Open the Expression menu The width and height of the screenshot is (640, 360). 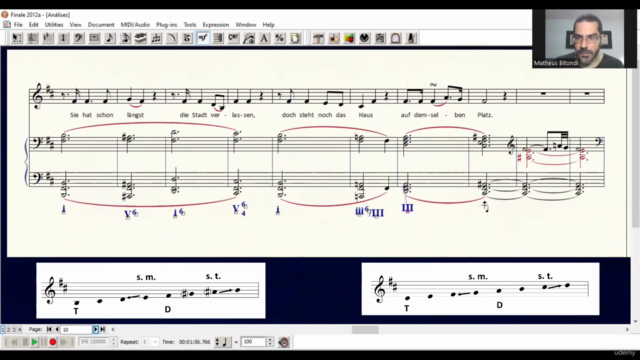pos(216,25)
